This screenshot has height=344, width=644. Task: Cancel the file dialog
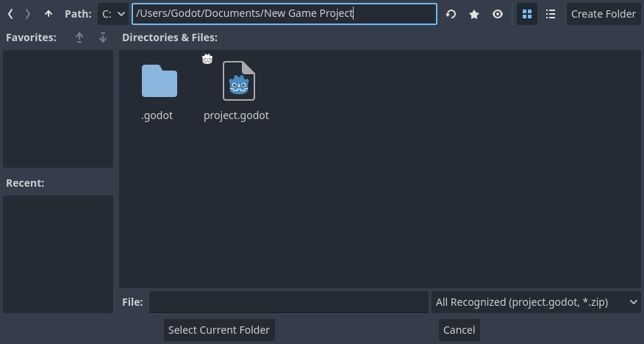point(459,330)
